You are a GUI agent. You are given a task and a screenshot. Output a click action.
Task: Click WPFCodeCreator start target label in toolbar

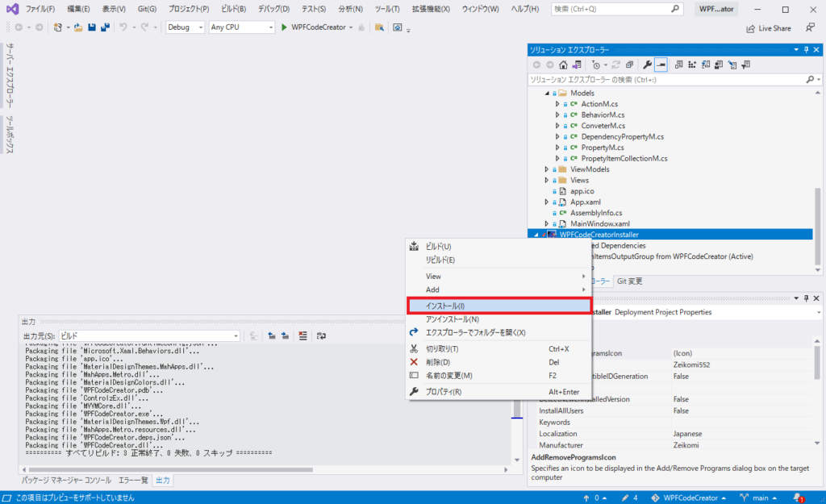[x=319, y=27]
